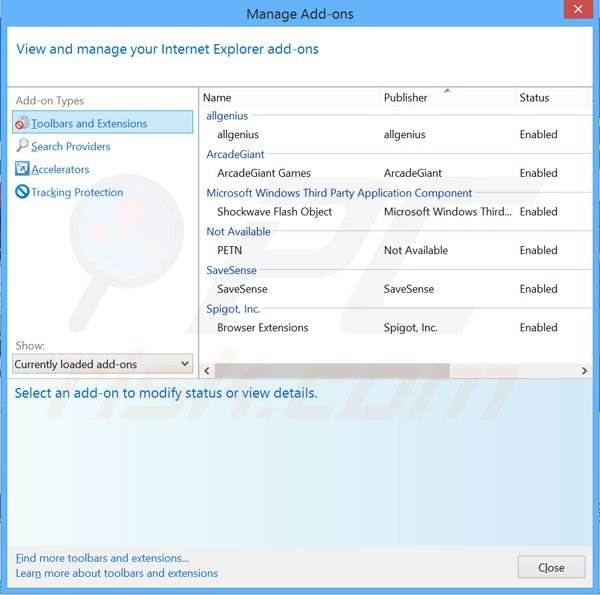Click Microsoft Windows Third Party Application Component header

(x=339, y=193)
